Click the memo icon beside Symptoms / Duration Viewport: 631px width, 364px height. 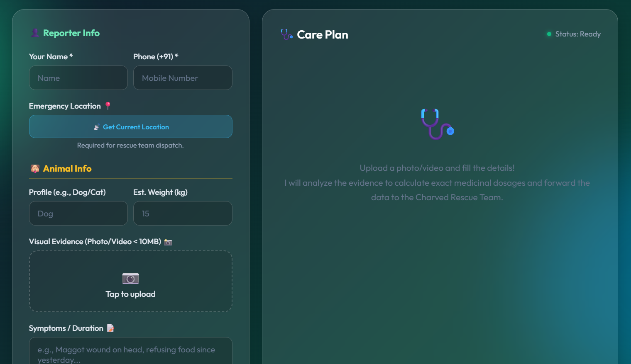click(x=110, y=328)
